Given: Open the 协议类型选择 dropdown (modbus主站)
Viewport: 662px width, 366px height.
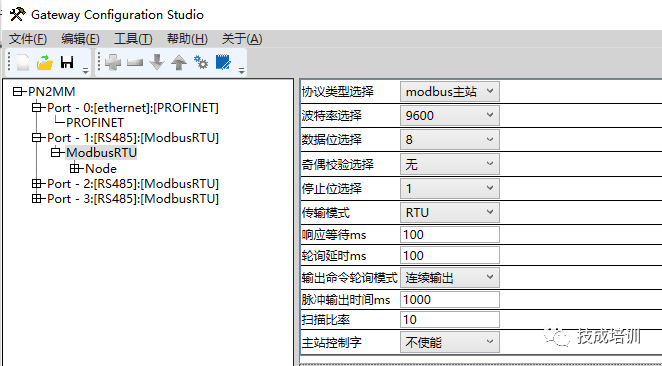Looking at the screenshot, I should (x=450, y=92).
